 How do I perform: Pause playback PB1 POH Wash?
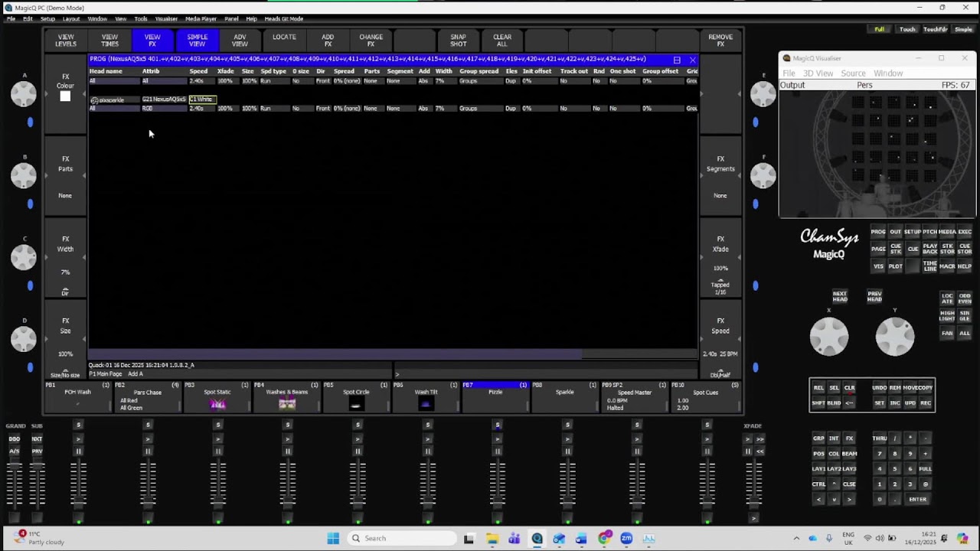(78, 452)
